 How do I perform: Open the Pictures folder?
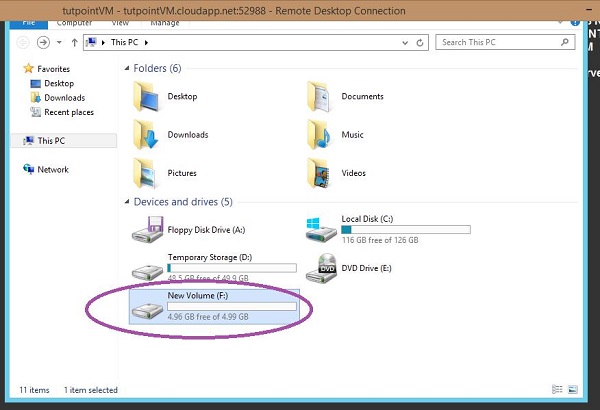click(149, 172)
